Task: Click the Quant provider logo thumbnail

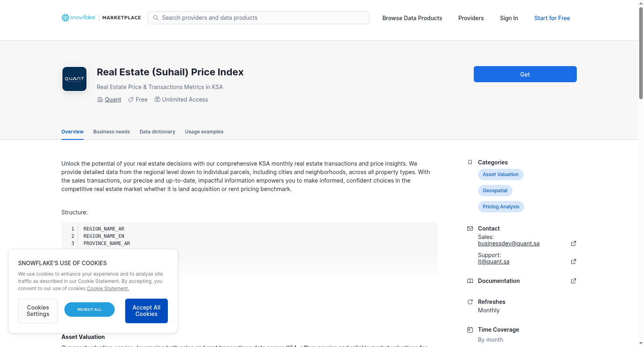Action: (x=74, y=79)
